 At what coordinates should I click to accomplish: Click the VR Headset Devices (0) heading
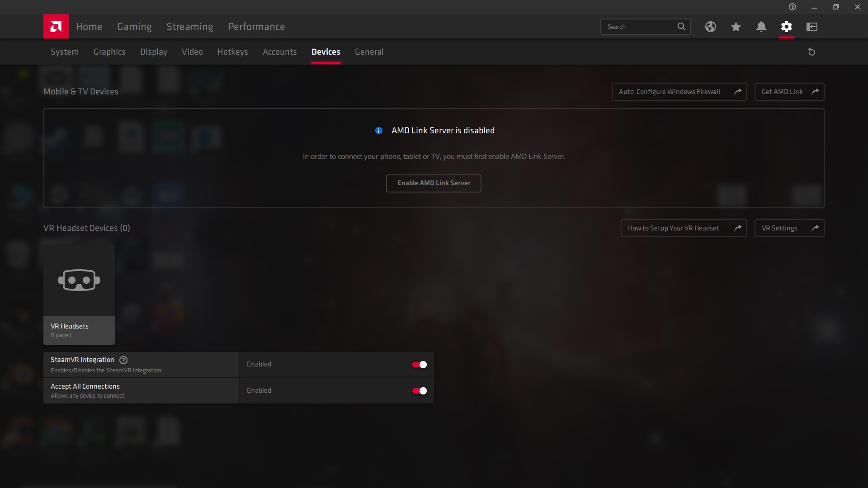[87, 228]
